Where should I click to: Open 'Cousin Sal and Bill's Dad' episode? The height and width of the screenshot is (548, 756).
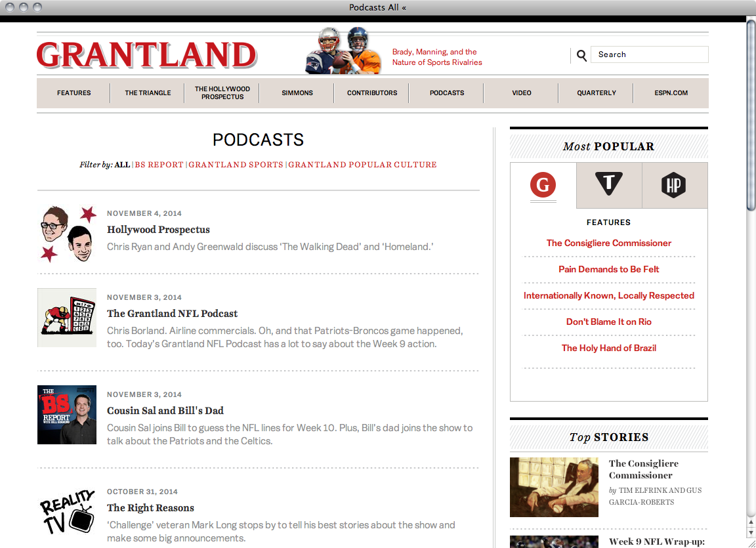[x=165, y=411]
